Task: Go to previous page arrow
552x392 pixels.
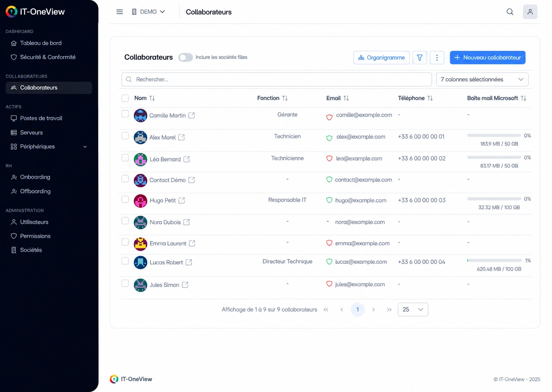Action: [342, 309]
